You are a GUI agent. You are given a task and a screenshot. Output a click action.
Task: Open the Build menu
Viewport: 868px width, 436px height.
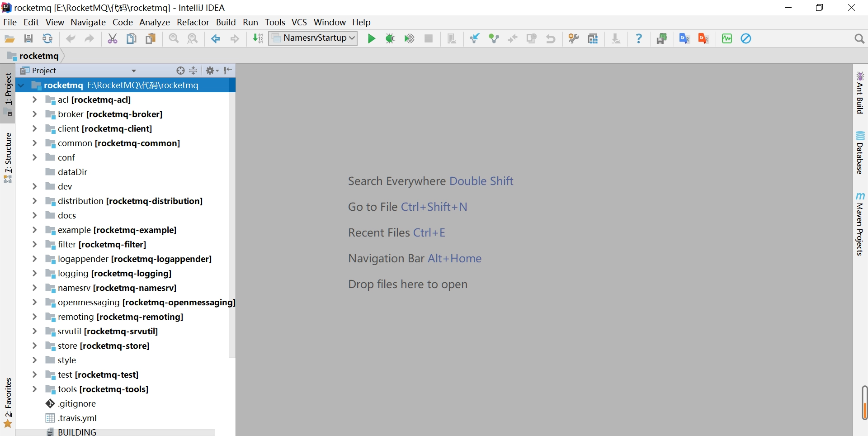[x=226, y=22]
